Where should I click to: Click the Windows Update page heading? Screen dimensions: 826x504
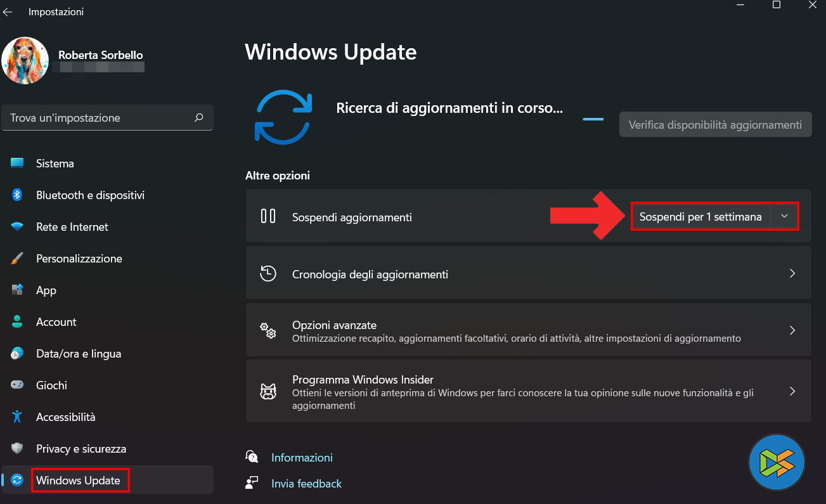coord(331,52)
